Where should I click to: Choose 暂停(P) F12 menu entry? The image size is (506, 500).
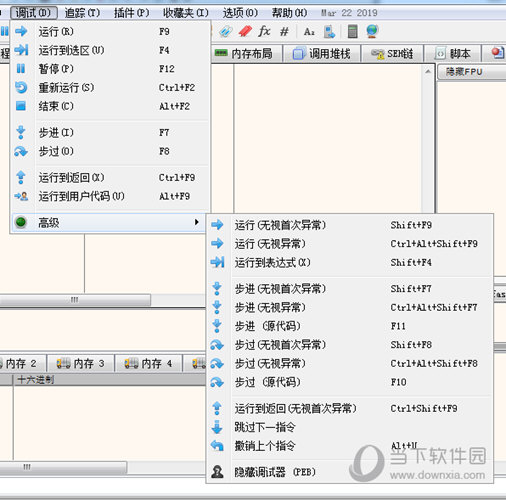(110, 69)
